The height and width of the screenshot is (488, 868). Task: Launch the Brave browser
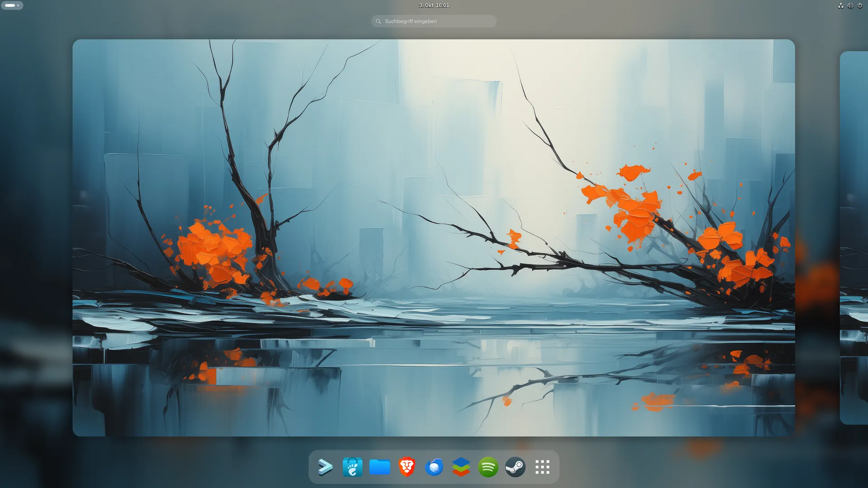click(x=407, y=467)
